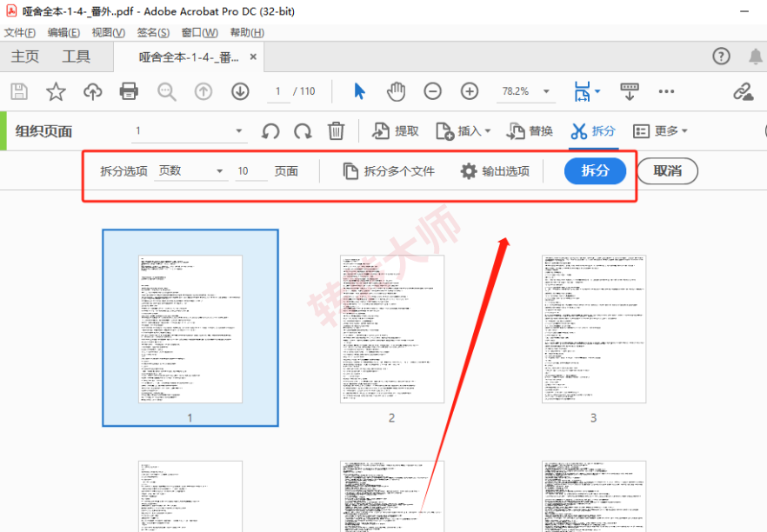Open the 页数 split option dropdown
The height and width of the screenshot is (532, 767).
click(220, 171)
